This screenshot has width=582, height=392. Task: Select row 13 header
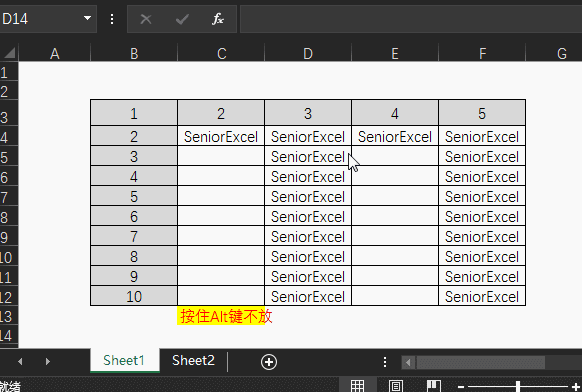coord(9,316)
